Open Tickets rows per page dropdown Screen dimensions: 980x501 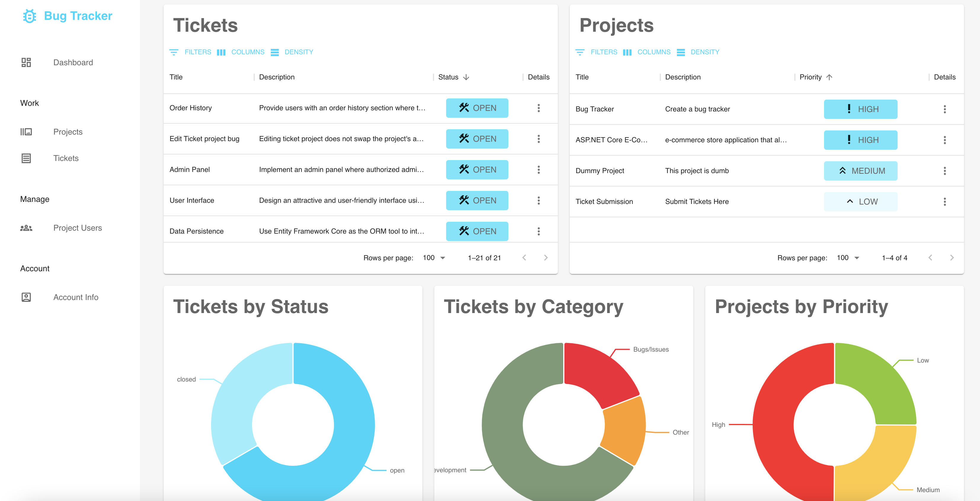tap(434, 258)
